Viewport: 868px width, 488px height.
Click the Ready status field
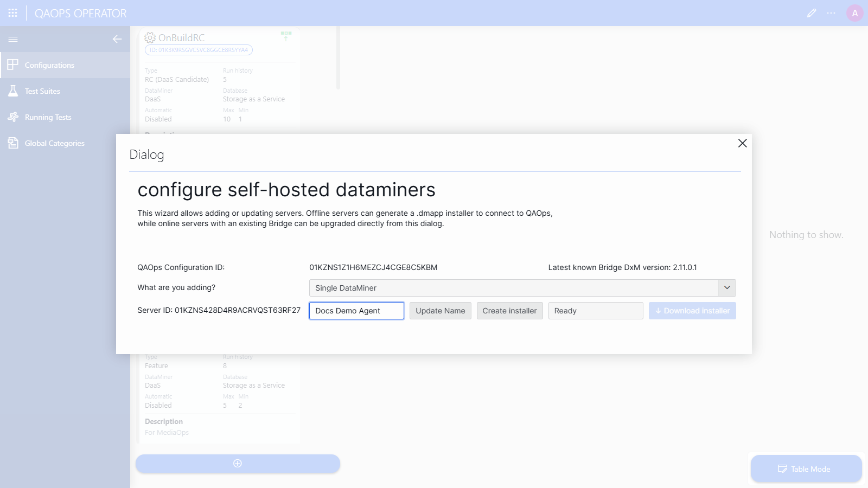coord(596,311)
